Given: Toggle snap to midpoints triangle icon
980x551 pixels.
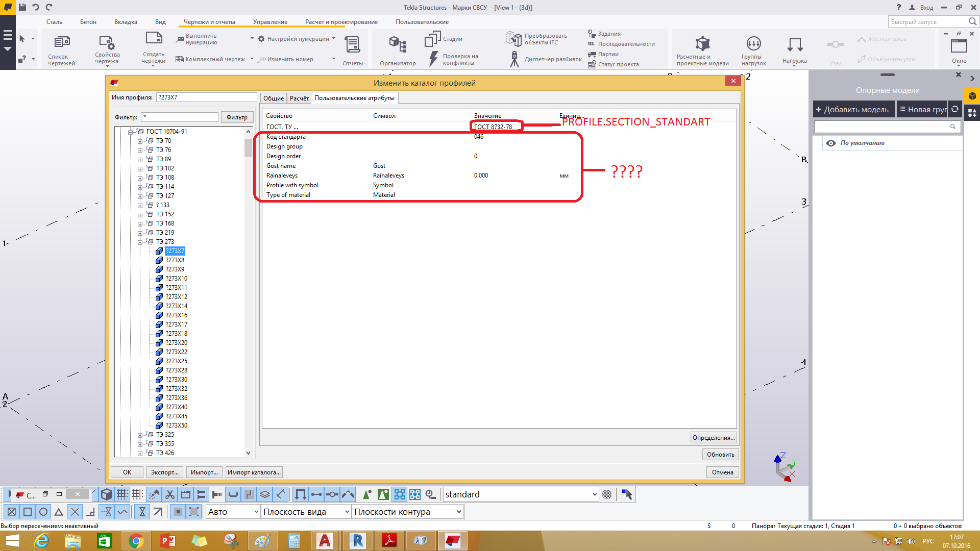Looking at the screenshot, I should 59,512.
